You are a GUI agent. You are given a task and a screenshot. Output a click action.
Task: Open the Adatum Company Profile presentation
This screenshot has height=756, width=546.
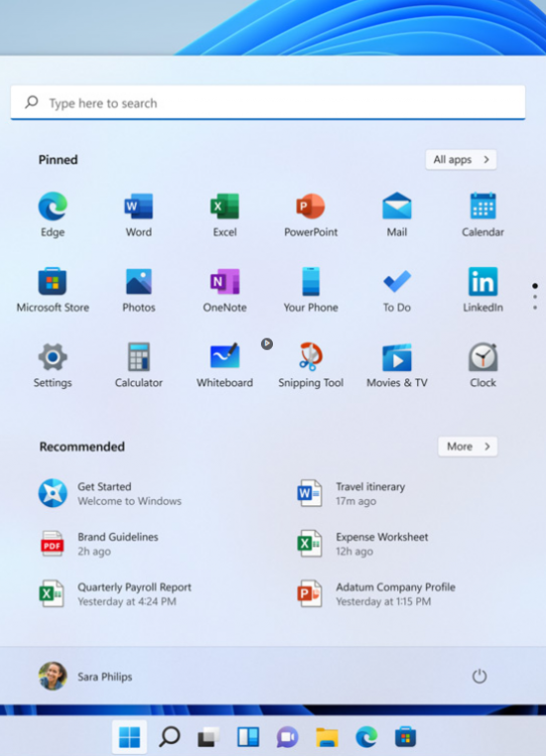click(x=375, y=593)
